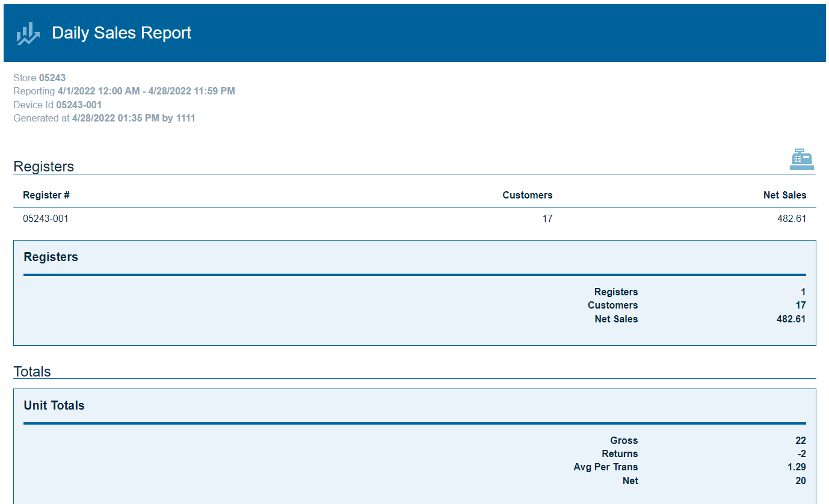Screen dimensions: 829x504
Task: Select register 05243-001 in the table row
Action: click(x=46, y=219)
